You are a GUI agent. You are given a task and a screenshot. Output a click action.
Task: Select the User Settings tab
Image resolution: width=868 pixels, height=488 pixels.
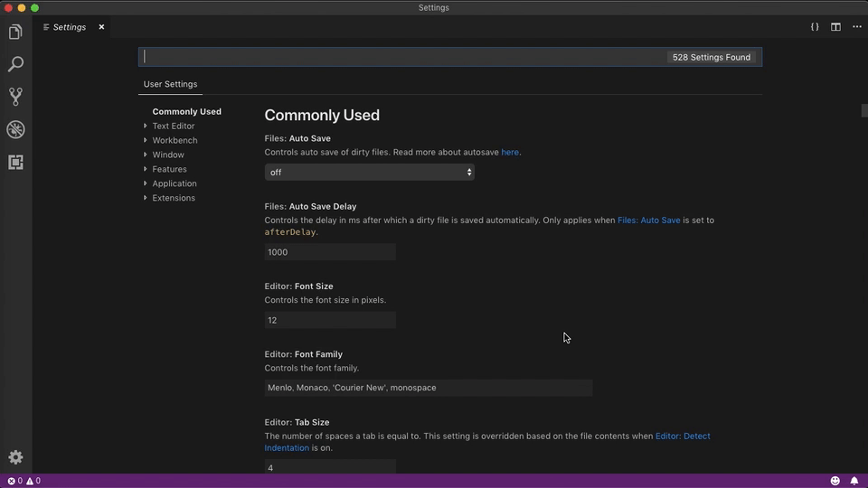(171, 84)
